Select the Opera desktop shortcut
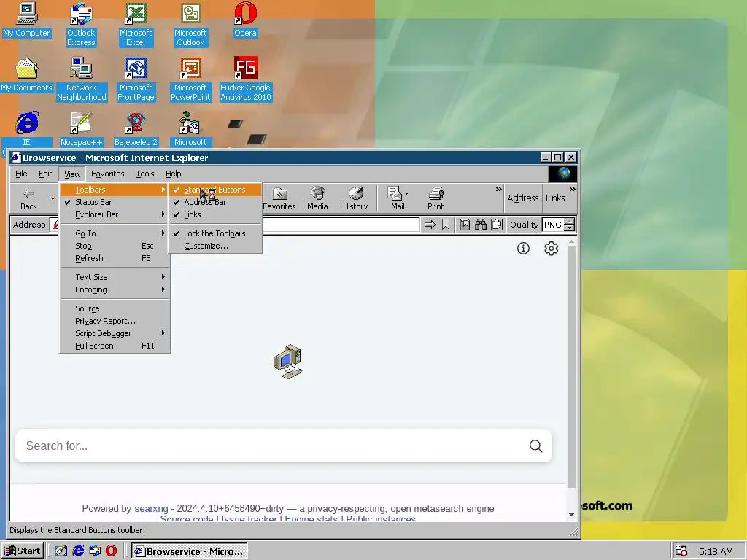The height and width of the screenshot is (560, 747). 245,20
